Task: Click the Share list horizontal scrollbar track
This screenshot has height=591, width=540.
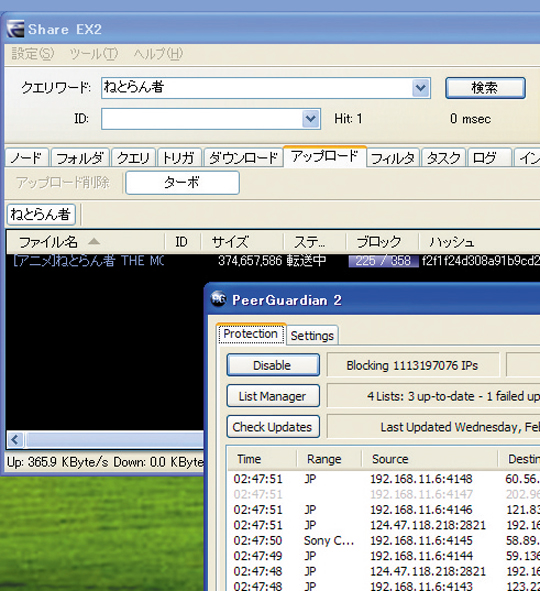Action: pyautogui.click(x=114, y=439)
